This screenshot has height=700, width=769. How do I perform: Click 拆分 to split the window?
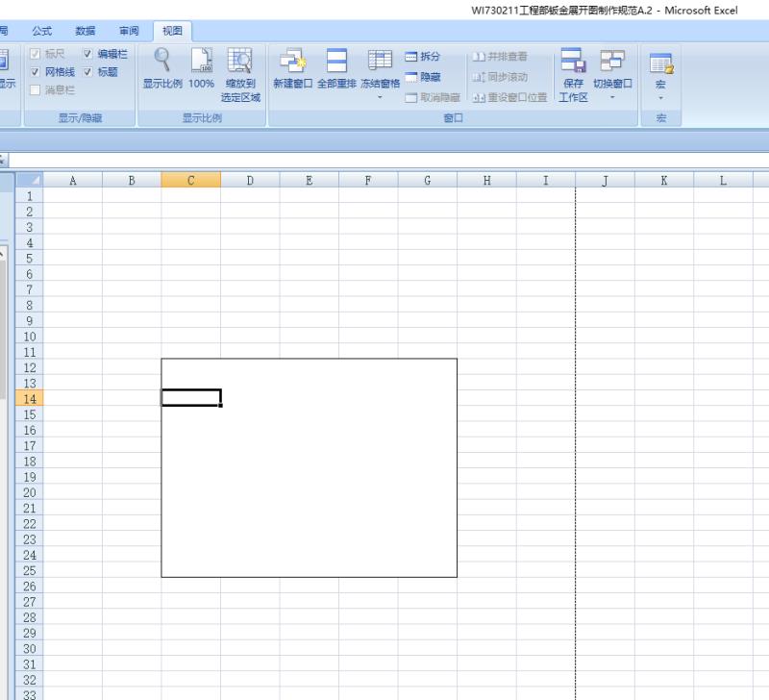(422, 57)
